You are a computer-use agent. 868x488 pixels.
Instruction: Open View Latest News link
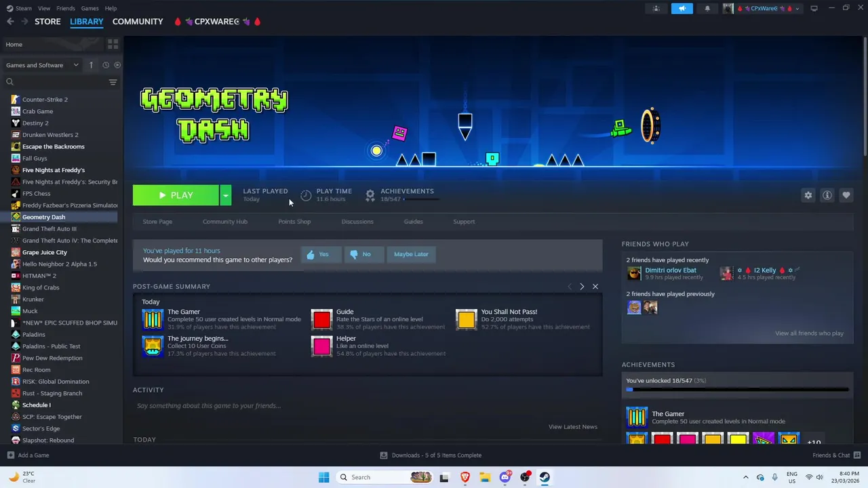tap(573, 427)
